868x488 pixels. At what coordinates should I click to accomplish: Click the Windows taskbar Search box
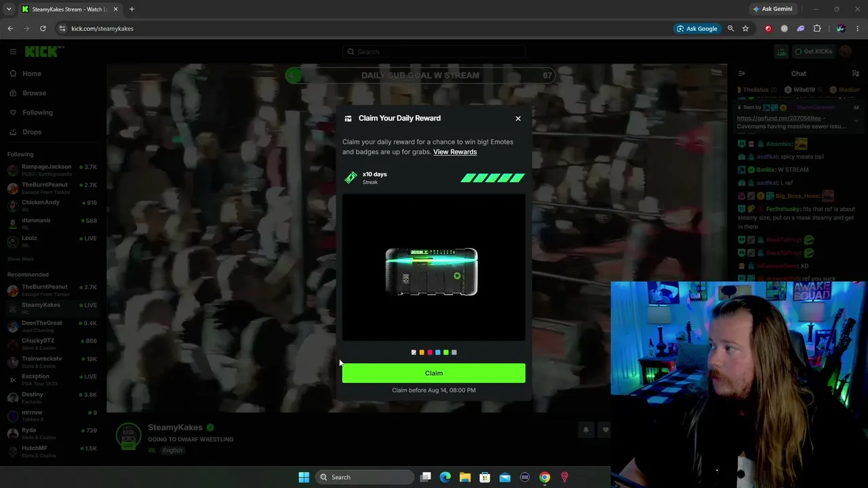tap(366, 477)
